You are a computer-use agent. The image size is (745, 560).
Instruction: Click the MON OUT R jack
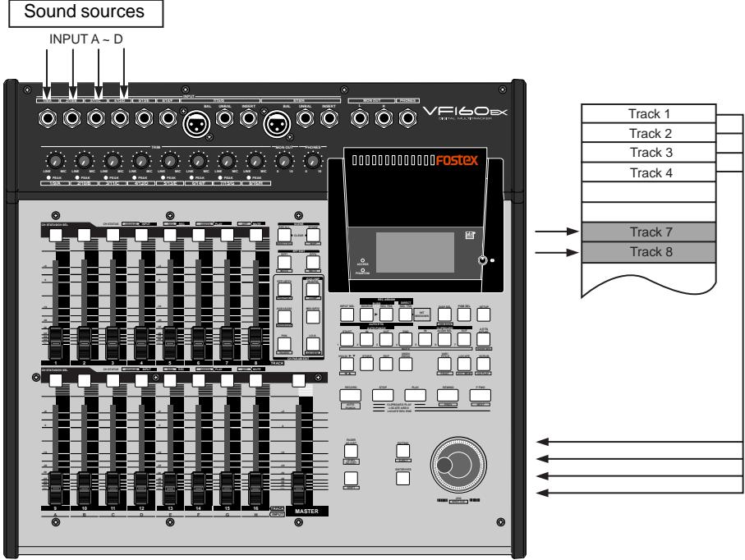pyautogui.click(x=384, y=117)
